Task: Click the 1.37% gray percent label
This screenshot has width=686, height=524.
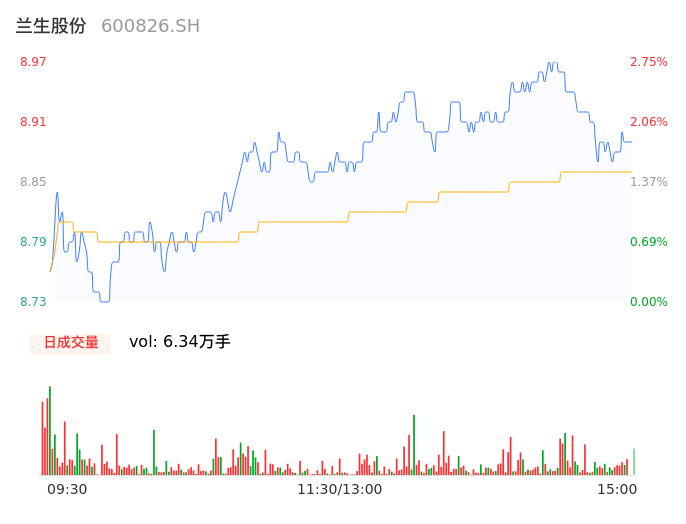Action: tap(648, 182)
